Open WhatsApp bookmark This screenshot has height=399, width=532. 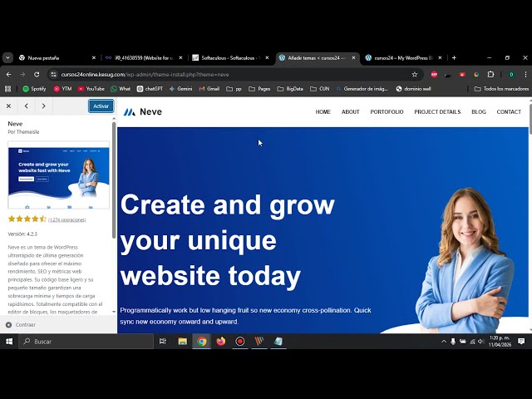point(121,89)
